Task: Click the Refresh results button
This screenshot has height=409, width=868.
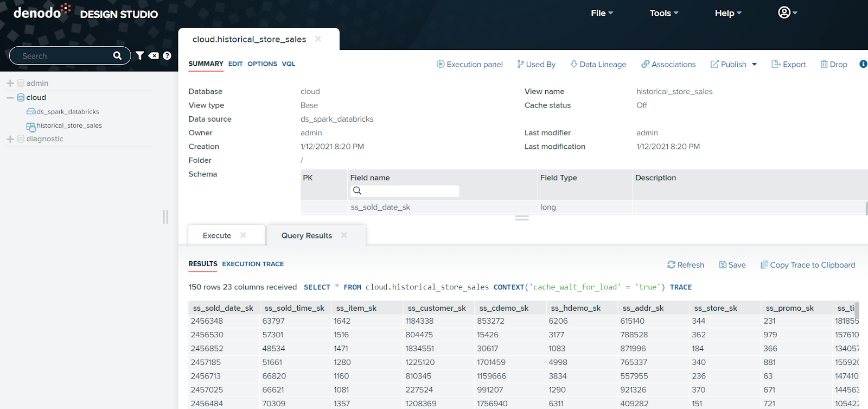Action: [686, 265]
